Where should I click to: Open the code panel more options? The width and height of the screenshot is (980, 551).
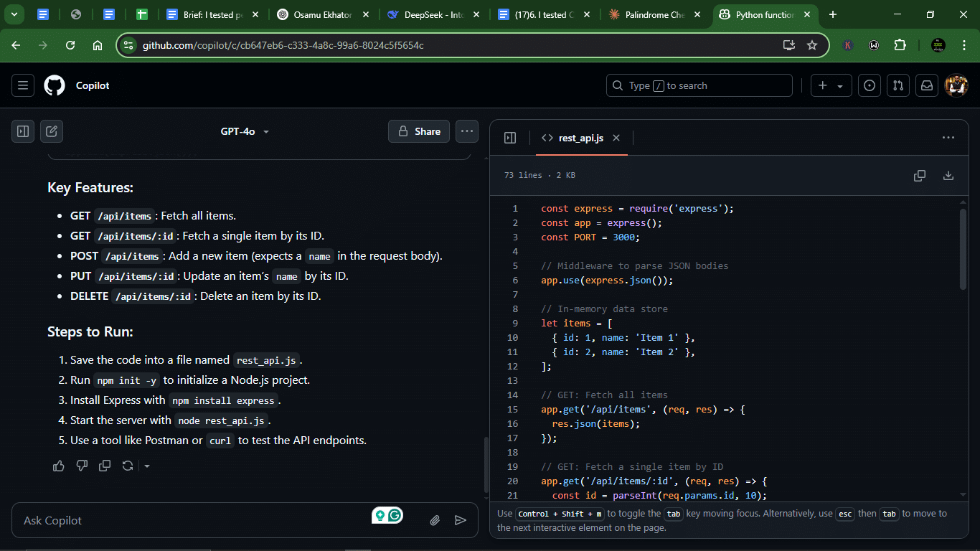[x=948, y=138]
